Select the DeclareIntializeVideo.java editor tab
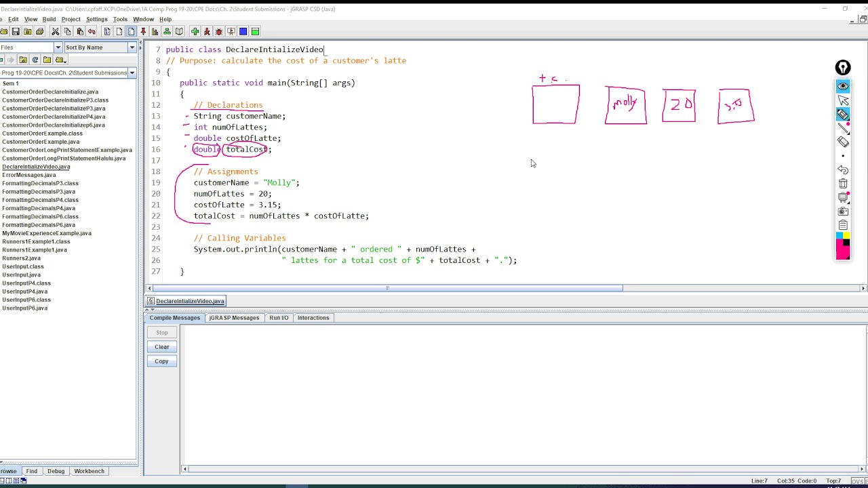The width and height of the screenshot is (868, 488). pos(186,301)
